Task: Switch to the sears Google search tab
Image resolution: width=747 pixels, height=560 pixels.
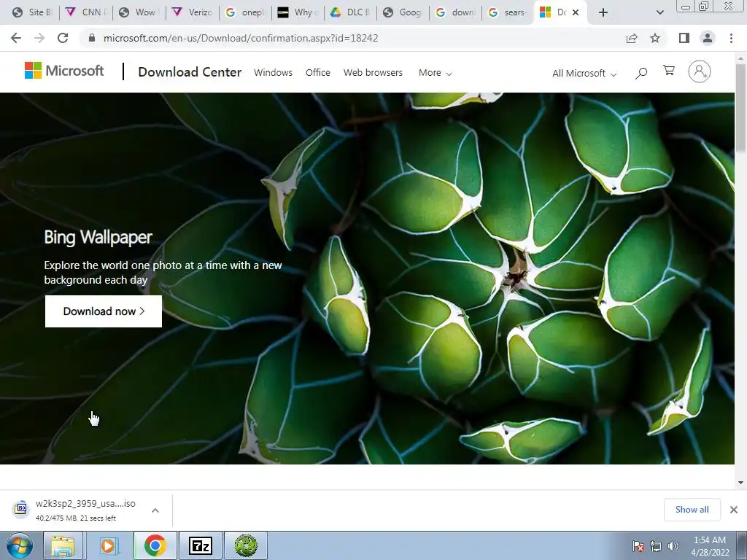Action: click(508, 12)
